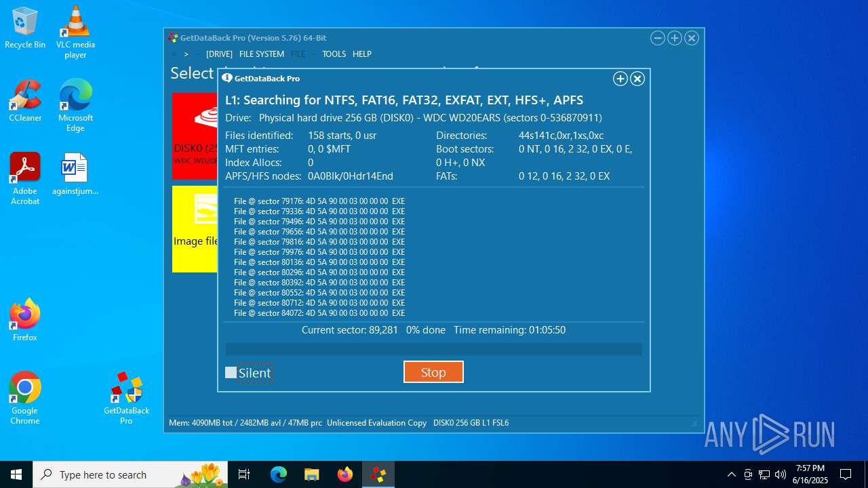Open the HELP menu
This screenshot has height=488, width=868.
(x=362, y=54)
